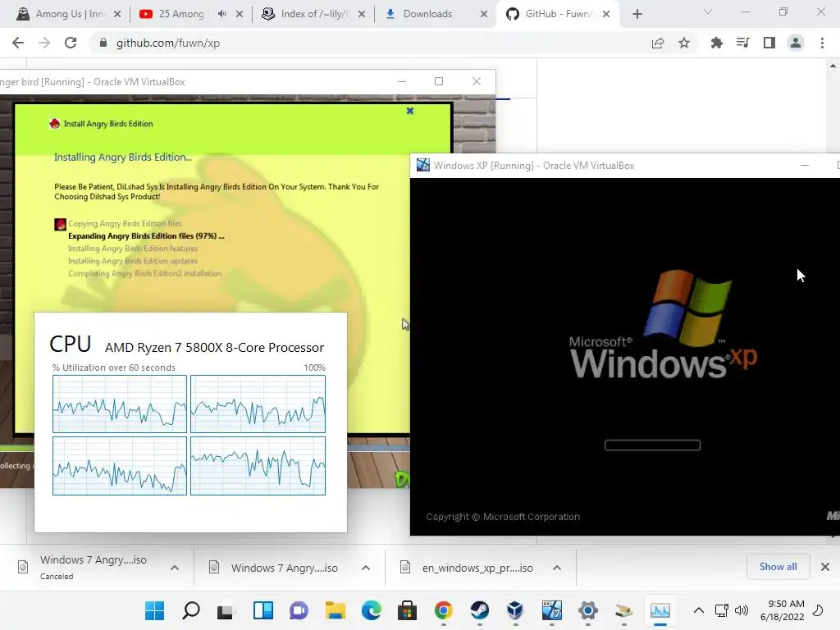The height and width of the screenshot is (630, 840).
Task: Open Widgets from the taskbar
Action: pos(263,610)
